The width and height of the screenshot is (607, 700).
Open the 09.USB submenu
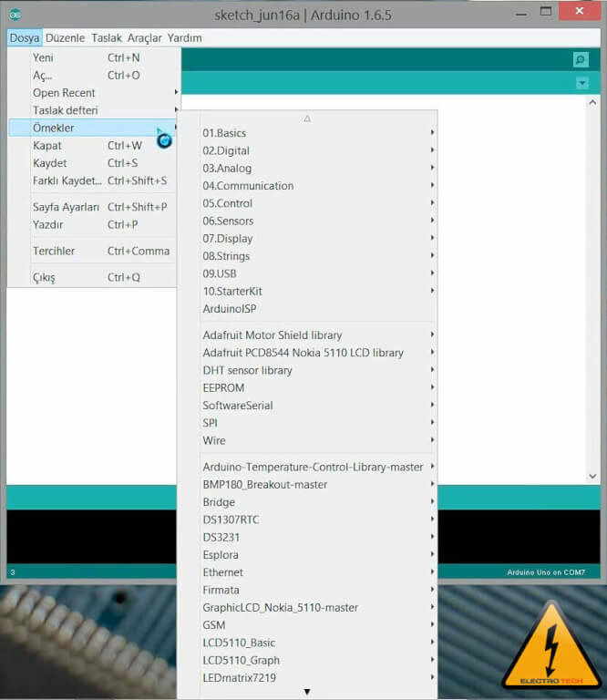(x=307, y=273)
